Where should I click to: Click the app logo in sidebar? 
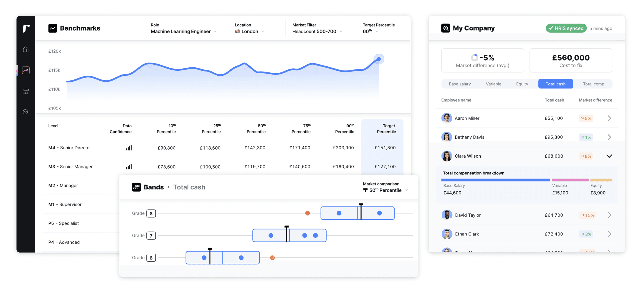[x=26, y=28]
